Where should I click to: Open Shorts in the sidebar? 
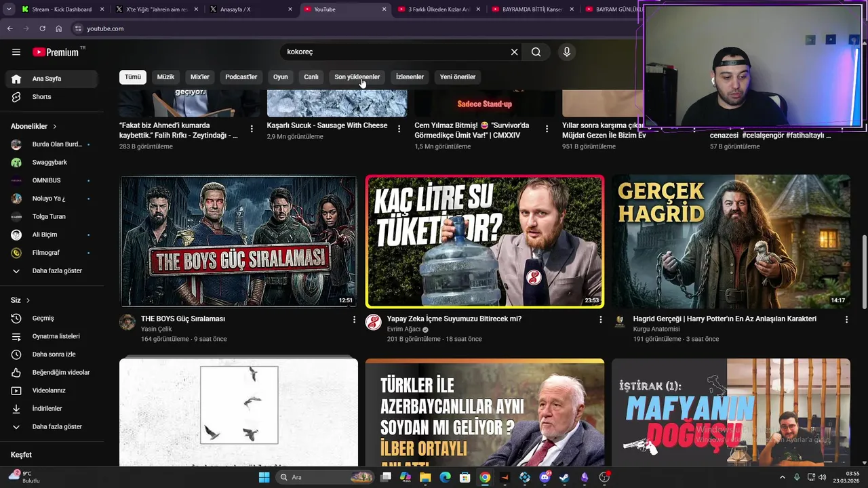(52, 97)
